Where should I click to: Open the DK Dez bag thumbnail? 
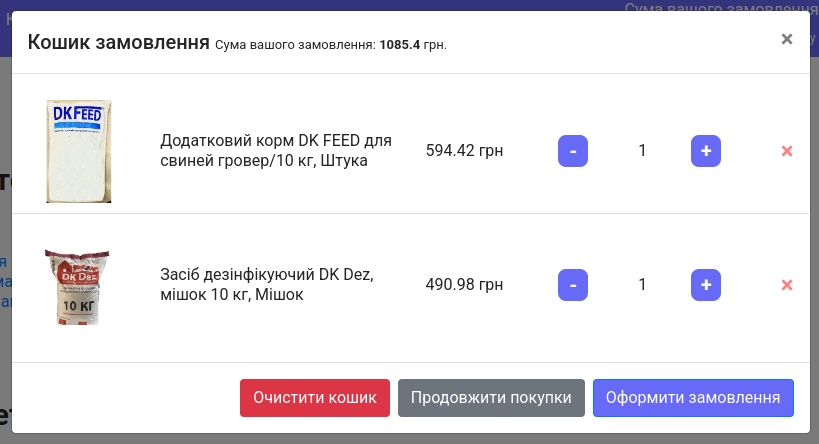click(x=77, y=287)
